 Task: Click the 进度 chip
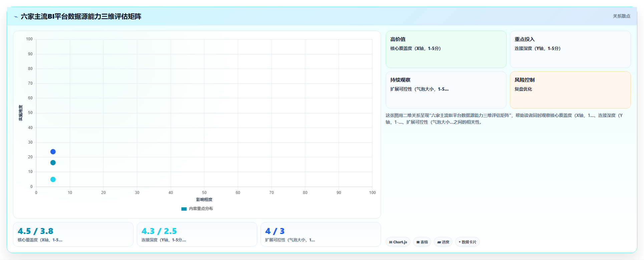click(443, 242)
